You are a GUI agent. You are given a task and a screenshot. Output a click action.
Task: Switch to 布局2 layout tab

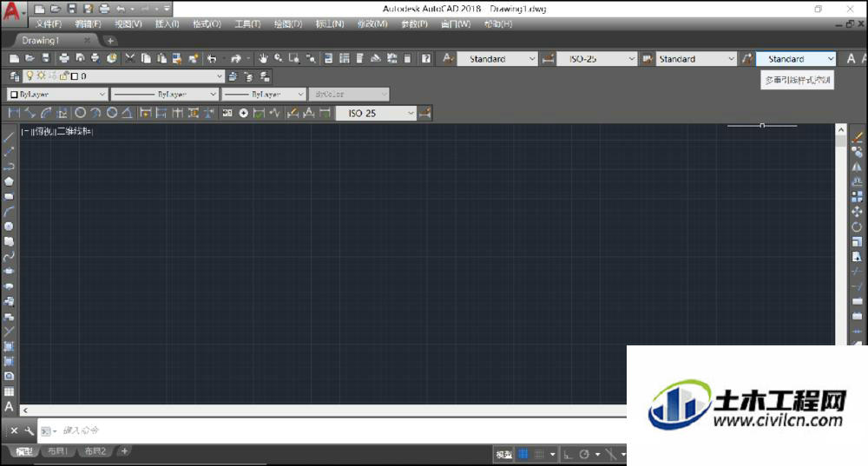(x=95, y=451)
